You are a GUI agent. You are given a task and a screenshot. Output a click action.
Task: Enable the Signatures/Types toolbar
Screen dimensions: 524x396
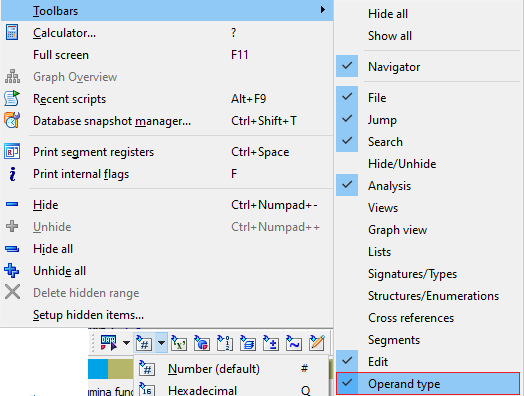428,274
